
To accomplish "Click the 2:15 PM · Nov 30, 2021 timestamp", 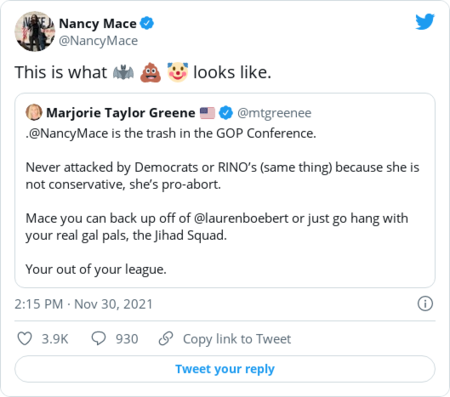I will point(84,304).
